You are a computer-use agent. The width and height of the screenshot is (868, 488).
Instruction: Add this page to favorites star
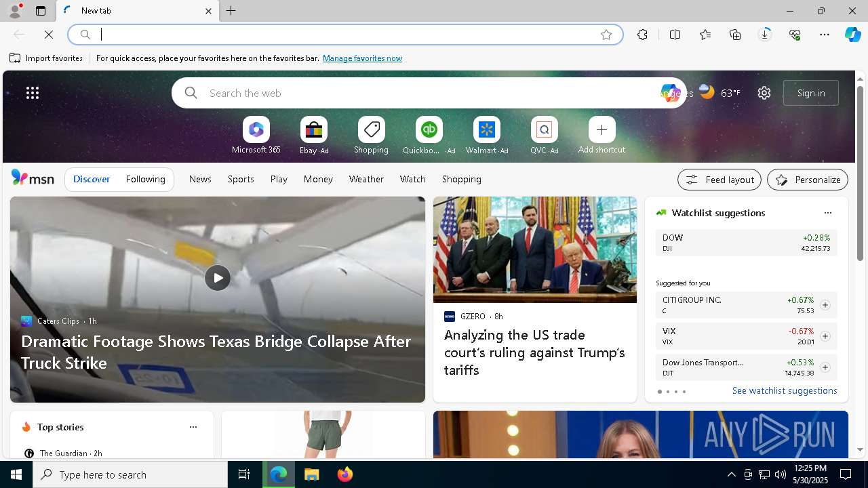[606, 35]
